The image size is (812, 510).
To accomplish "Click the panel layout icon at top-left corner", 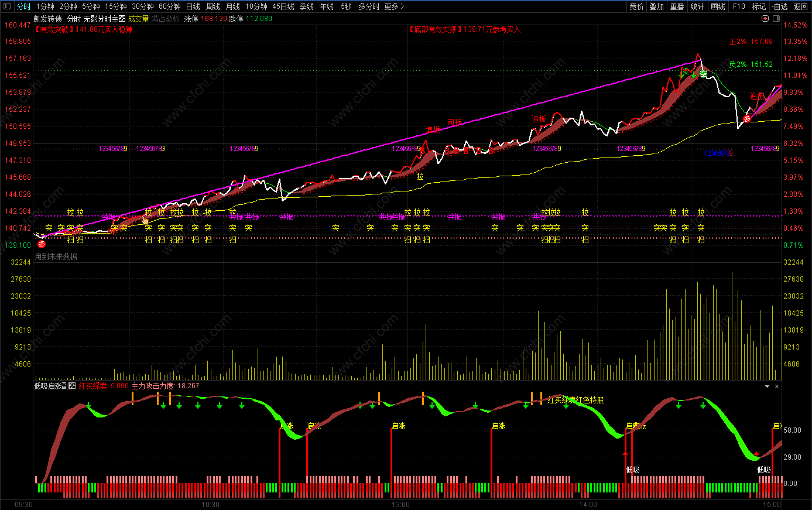I will point(7,6).
